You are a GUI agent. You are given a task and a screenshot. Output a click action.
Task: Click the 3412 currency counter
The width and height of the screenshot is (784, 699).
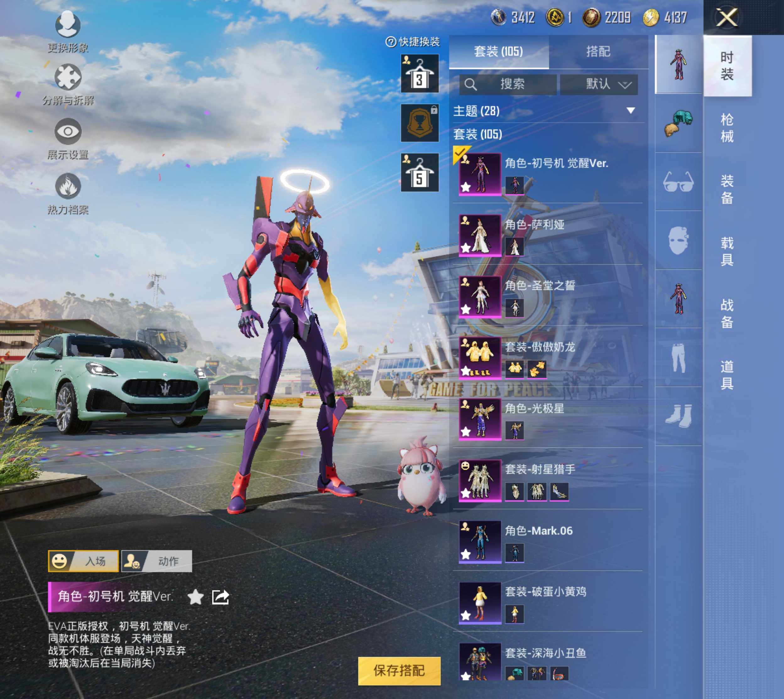[x=513, y=17]
